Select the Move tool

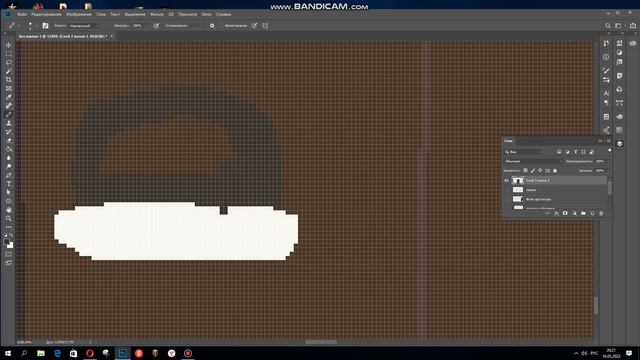[9, 45]
